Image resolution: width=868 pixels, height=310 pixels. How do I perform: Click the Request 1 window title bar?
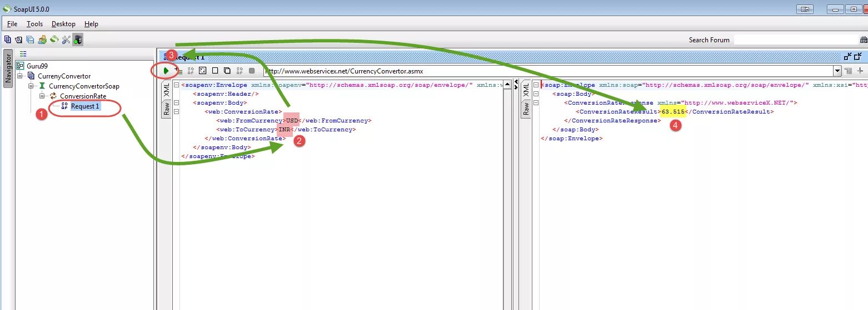(x=500, y=56)
